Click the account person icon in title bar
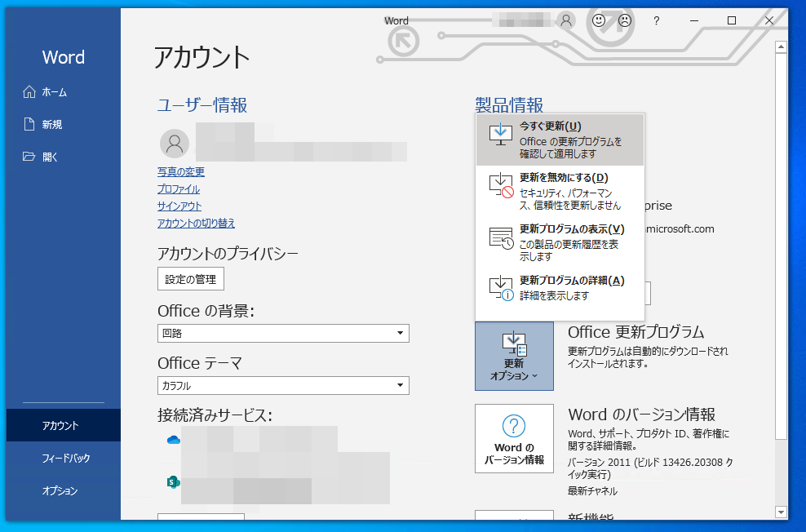The image size is (806, 532). pyautogui.click(x=566, y=20)
